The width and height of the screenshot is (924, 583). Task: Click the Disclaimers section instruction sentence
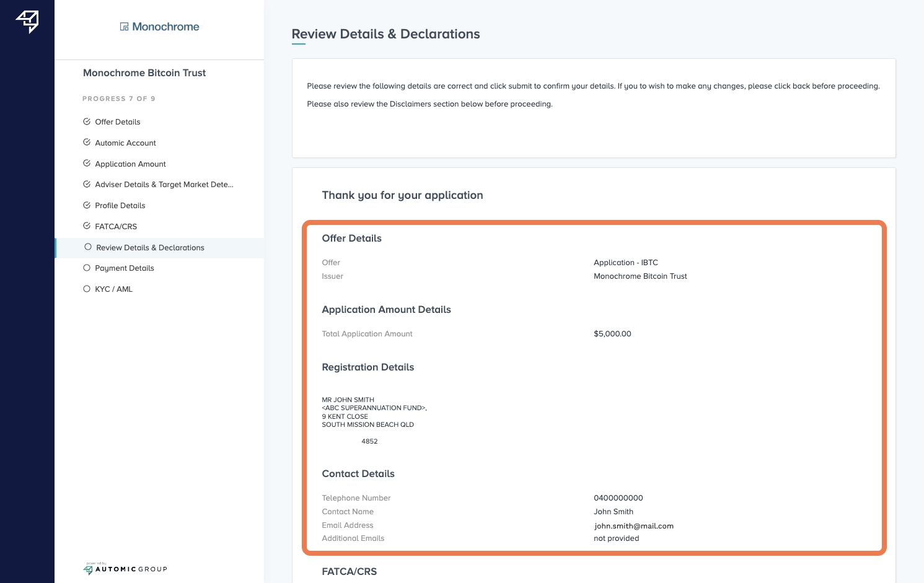(x=430, y=104)
